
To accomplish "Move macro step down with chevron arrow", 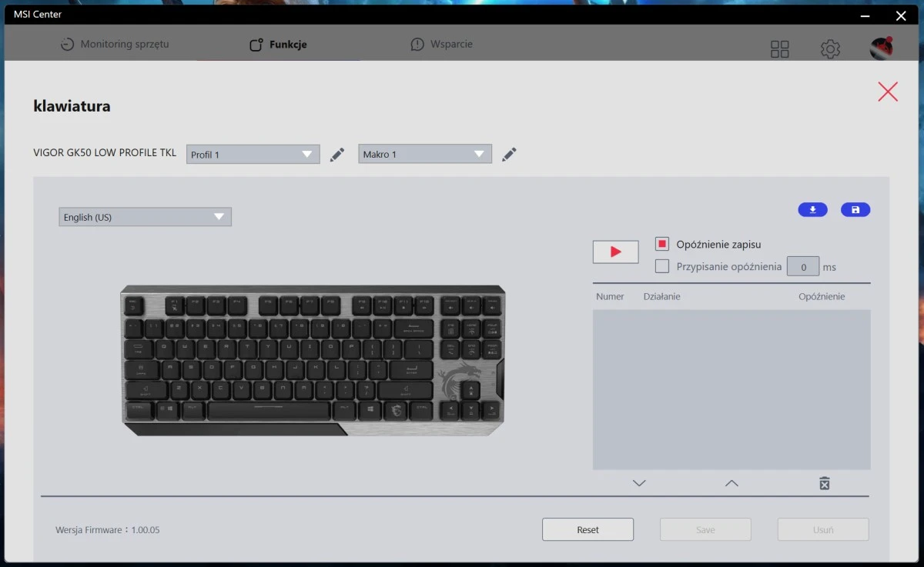I will point(639,483).
